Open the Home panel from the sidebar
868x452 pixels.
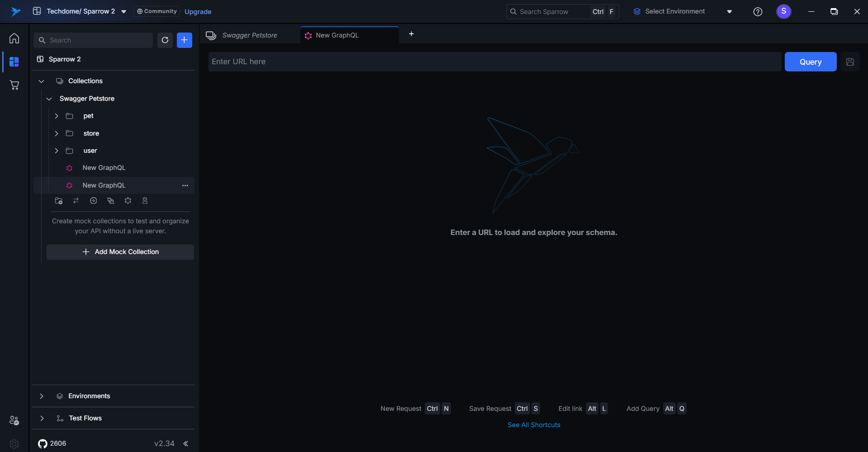click(x=14, y=38)
